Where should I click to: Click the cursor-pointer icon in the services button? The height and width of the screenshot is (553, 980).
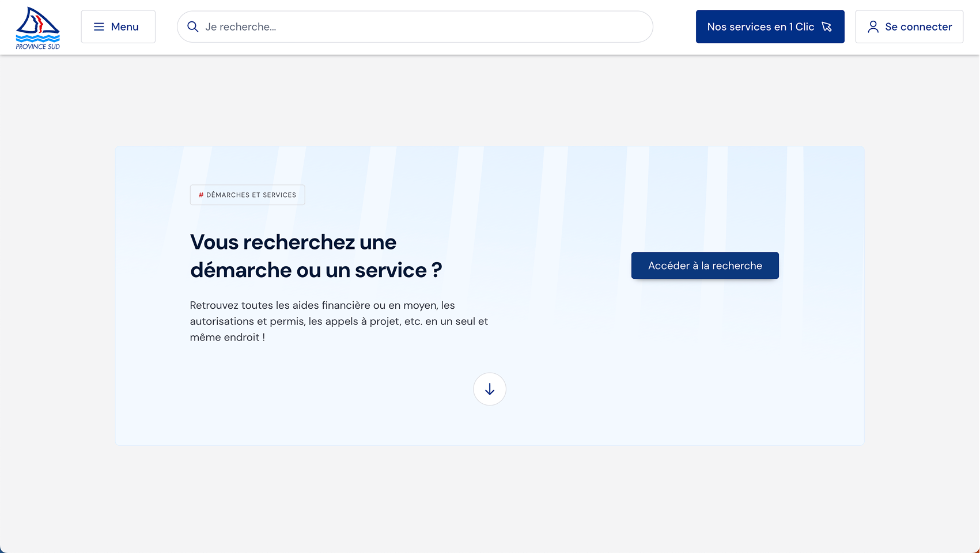(x=827, y=27)
